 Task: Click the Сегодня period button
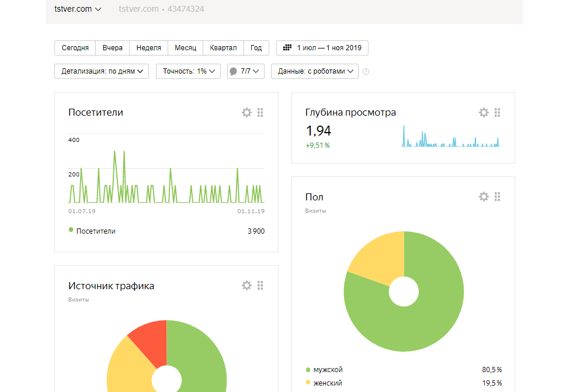click(x=75, y=48)
